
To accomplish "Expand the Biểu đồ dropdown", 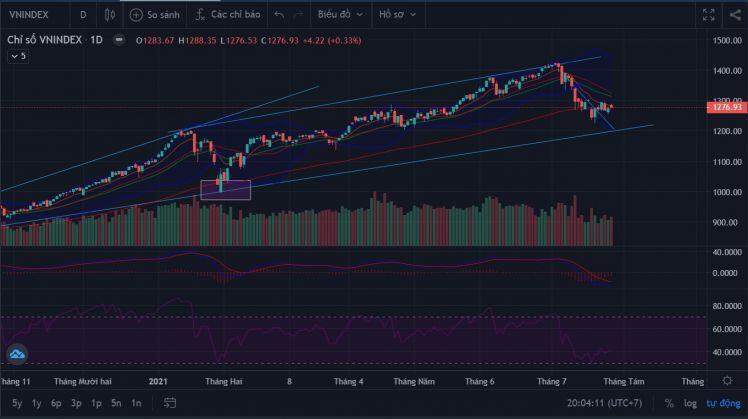I will click(x=340, y=15).
